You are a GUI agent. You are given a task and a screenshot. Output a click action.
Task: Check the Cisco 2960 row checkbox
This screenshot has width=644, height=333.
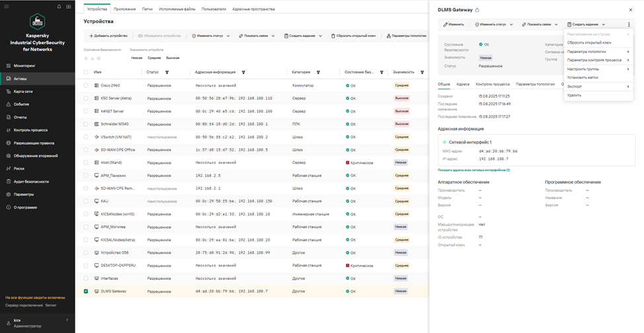[x=86, y=85]
